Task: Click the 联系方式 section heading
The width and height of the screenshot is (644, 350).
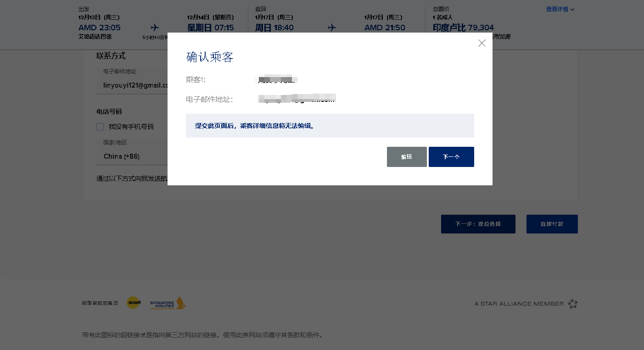Action: pyautogui.click(x=111, y=56)
